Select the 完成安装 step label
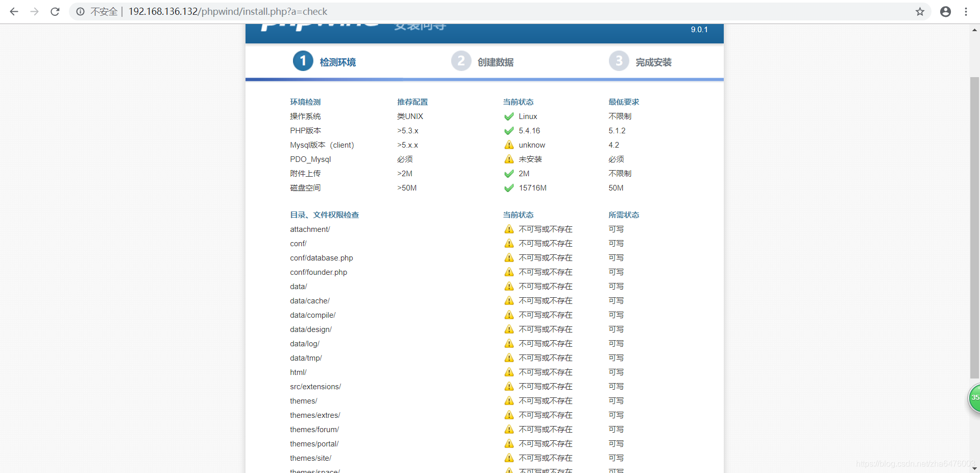 click(x=653, y=62)
